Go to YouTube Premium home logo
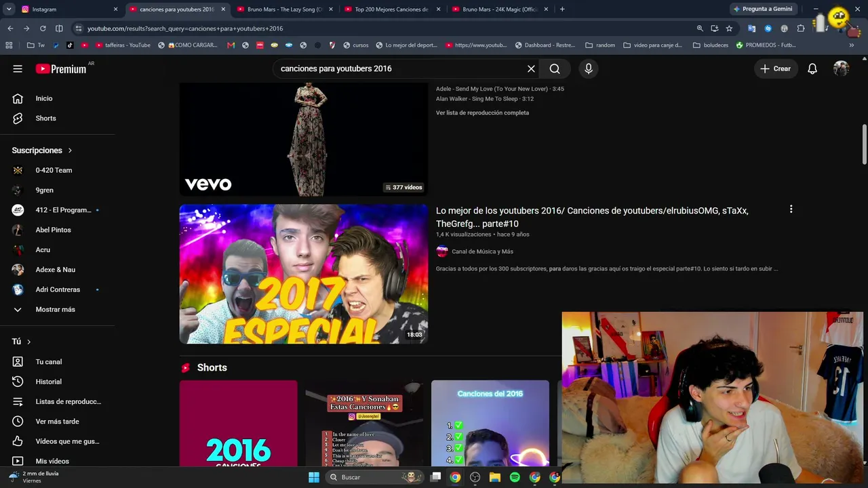 [x=61, y=68]
